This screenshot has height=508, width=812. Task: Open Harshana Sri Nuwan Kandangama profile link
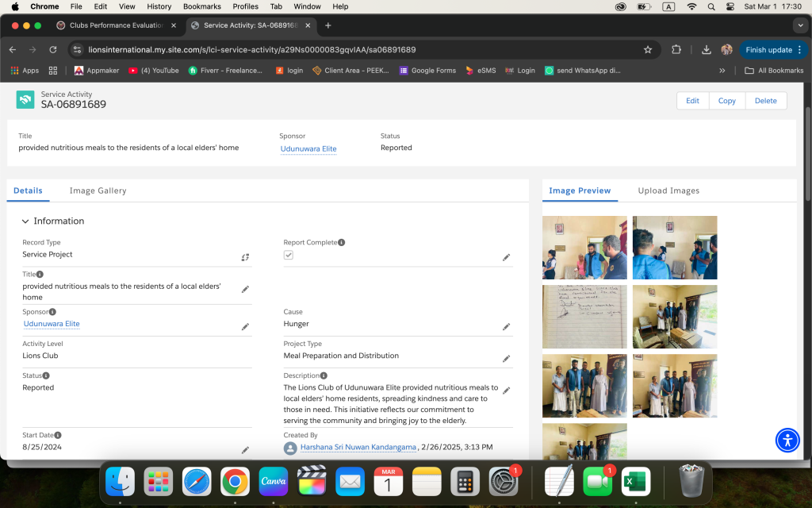[358, 447]
